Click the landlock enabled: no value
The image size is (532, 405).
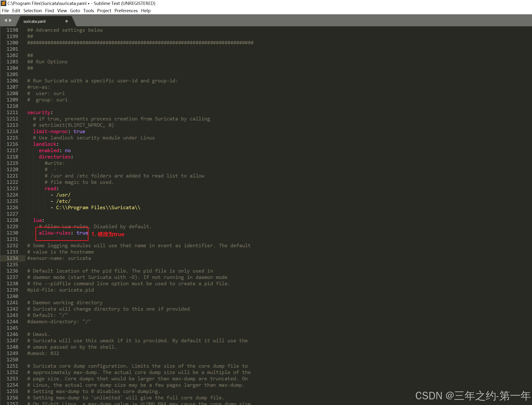point(68,150)
